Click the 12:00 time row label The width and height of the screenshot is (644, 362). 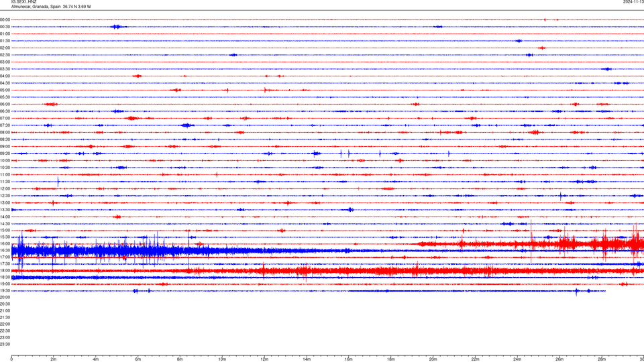click(5, 189)
